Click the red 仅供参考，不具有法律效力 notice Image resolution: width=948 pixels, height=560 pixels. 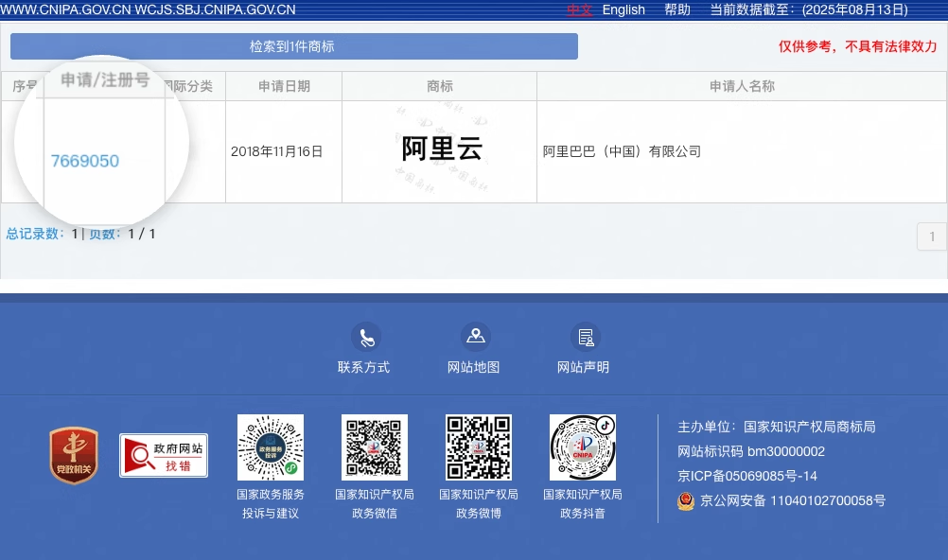point(857,46)
